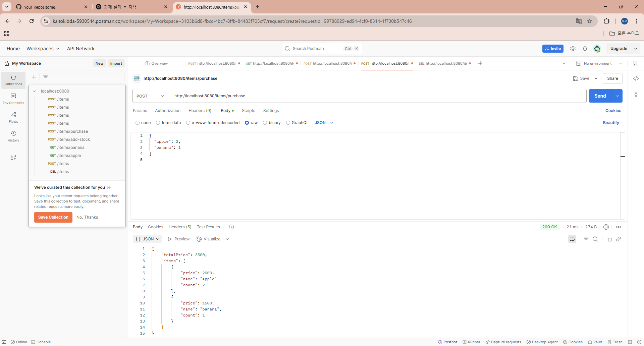Screen dimensions: 644x346
Task: Select the form-data body type radio
Action: click(158, 123)
